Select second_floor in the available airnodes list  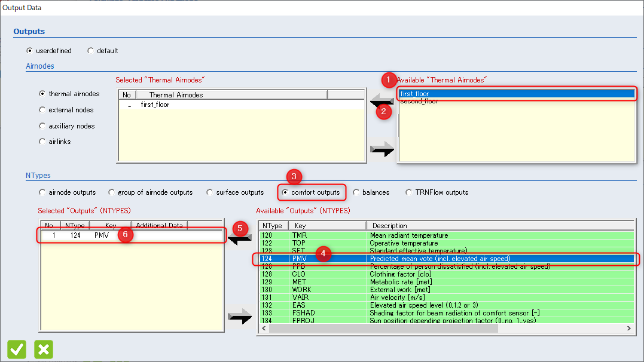coord(517,102)
